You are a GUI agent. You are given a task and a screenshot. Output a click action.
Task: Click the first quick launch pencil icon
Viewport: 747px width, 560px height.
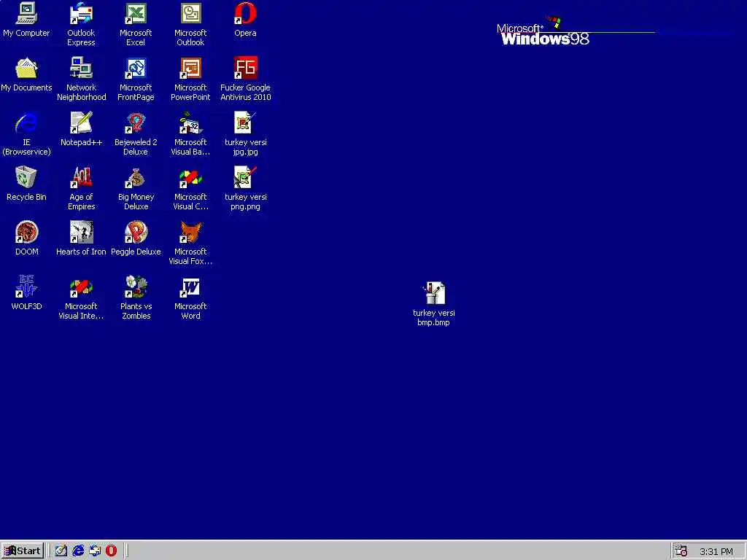(61, 551)
